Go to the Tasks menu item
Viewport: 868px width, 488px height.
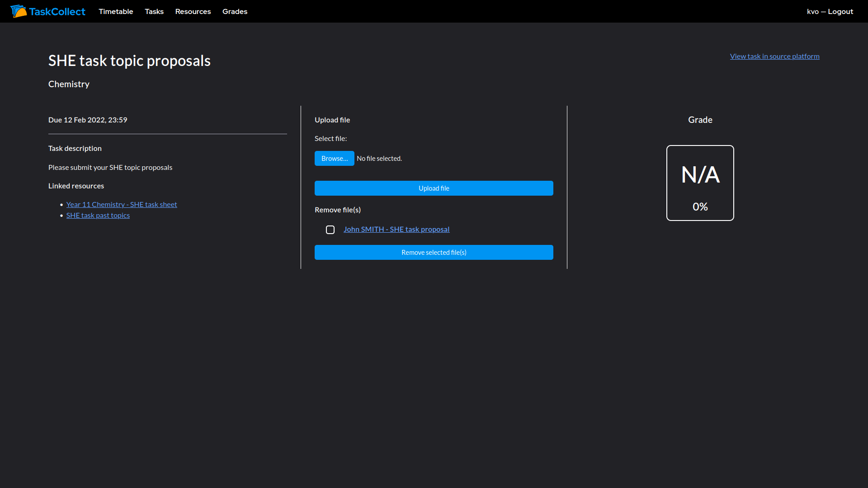(x=154, y=12)
